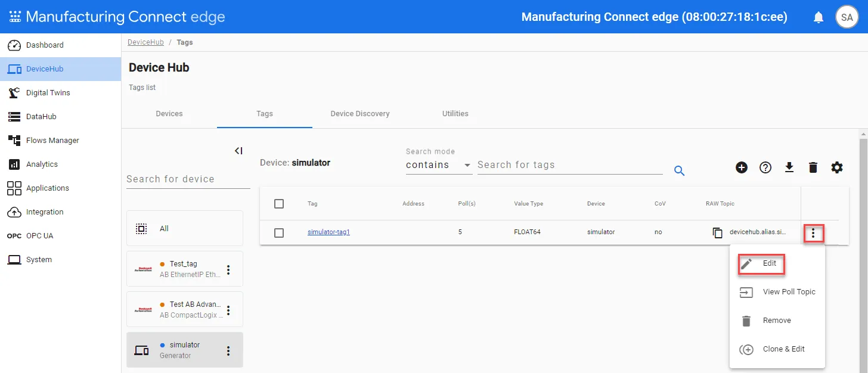The width and height of the screenshot is (868, 373).
Task: Expand the Search mode contains dropdown
Action: 439,165
